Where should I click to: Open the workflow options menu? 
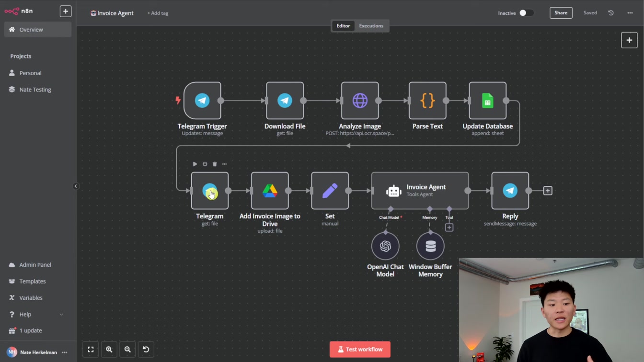coord(630,13)
